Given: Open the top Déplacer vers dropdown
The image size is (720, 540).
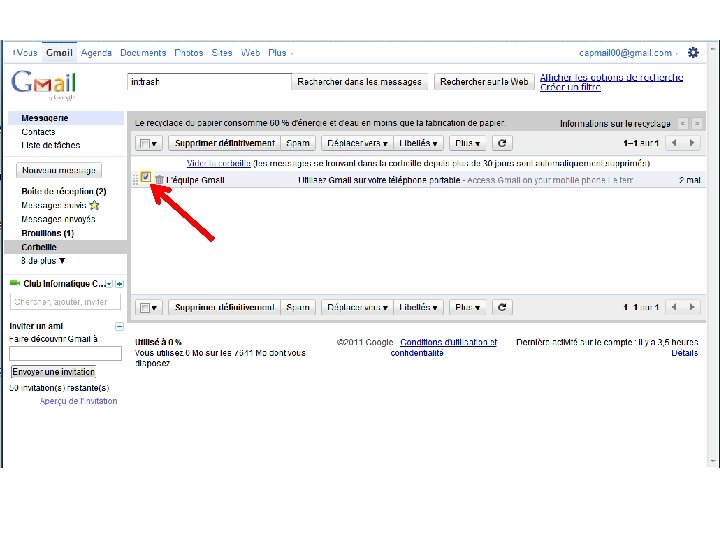Looking at the screenshot, I should coord(357,143).
